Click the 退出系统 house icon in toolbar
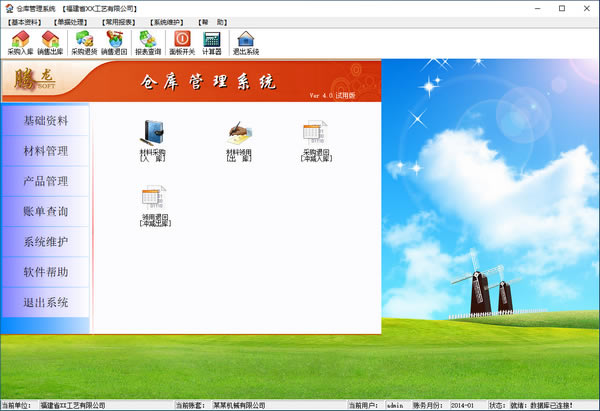600x411 pixels. click(x=245, y=41)
